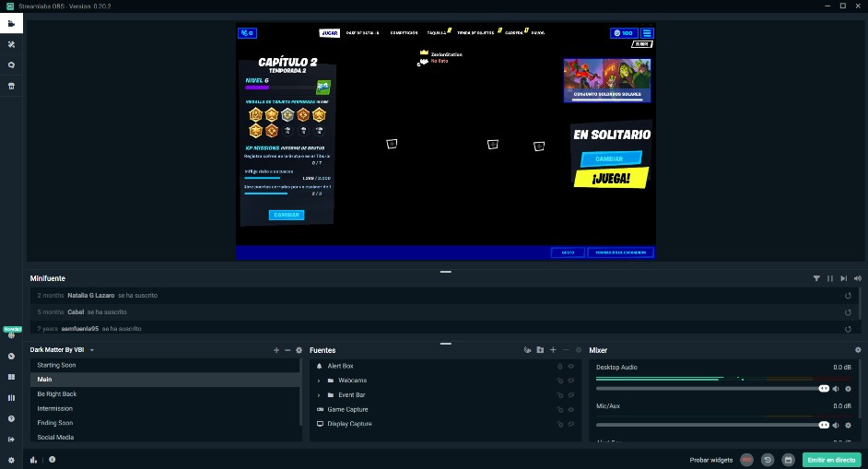Click Probar widgets
Screen dimensions: 868x469
710,460
